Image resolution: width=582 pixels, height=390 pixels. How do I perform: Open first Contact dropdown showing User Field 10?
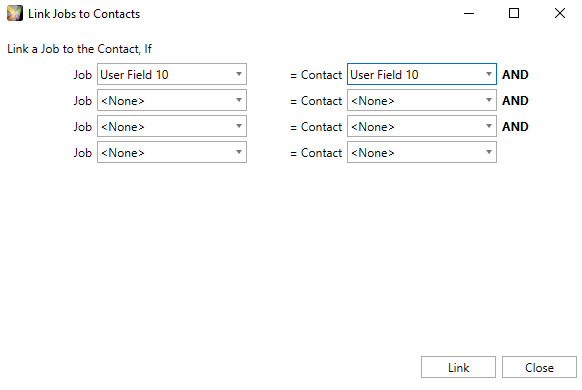coord(422,74)
